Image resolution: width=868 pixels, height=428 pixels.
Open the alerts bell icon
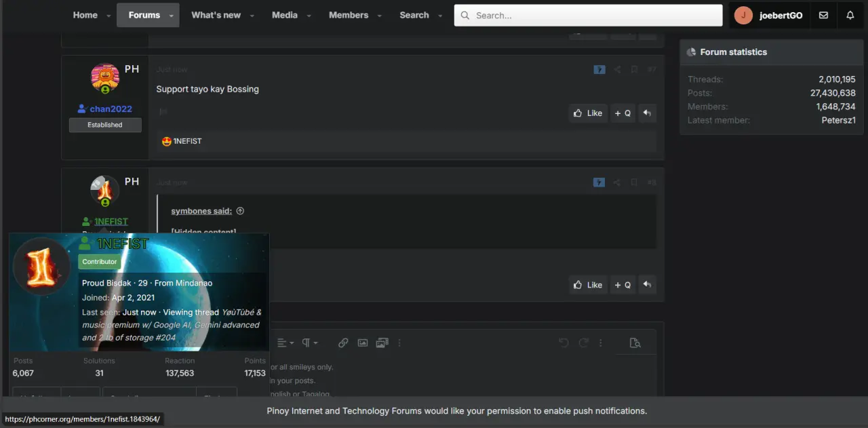(x=850, y=15)
